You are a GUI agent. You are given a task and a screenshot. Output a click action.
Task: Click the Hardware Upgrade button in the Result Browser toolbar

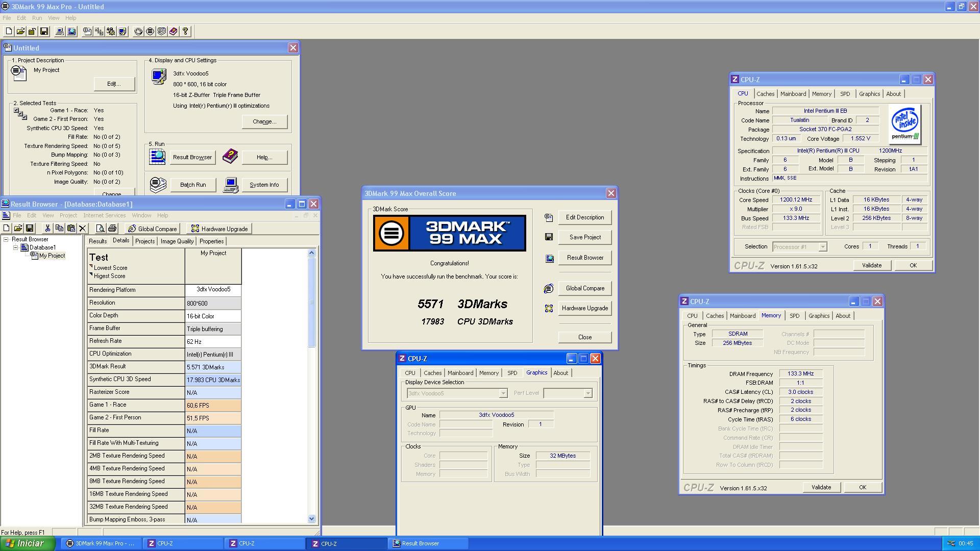click(219, 229)
